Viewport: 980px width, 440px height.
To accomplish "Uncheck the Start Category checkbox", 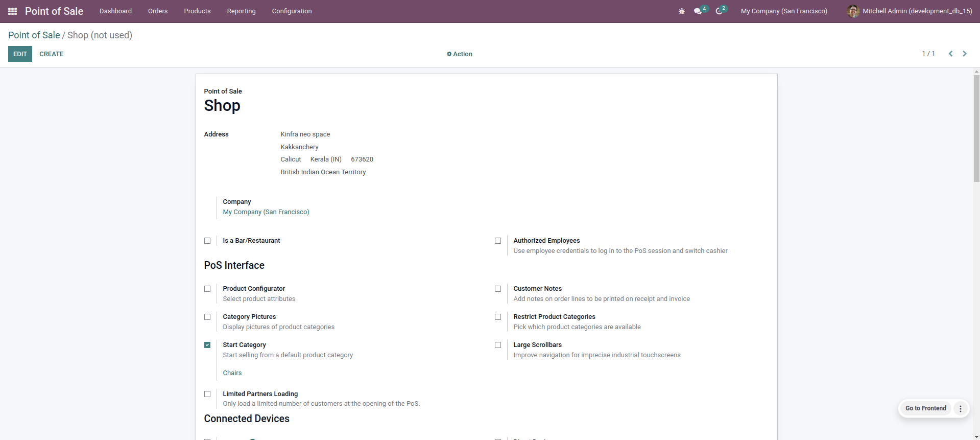I will [207, 345].
